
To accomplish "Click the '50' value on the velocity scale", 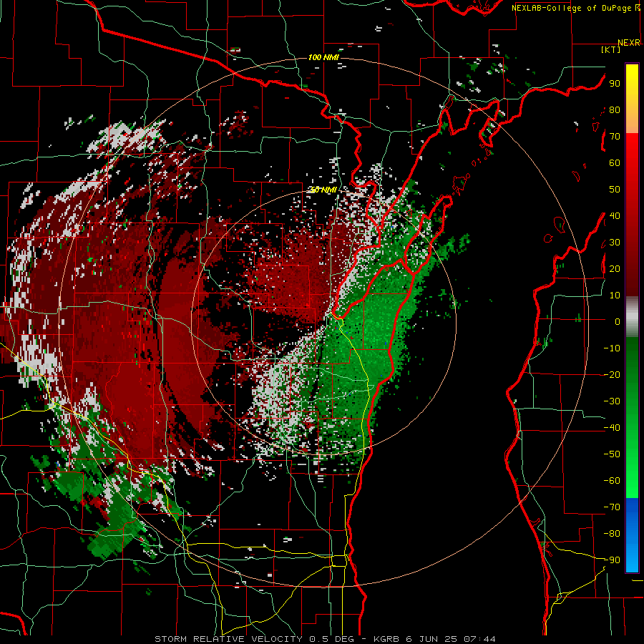I will click(x=615, y=190).
